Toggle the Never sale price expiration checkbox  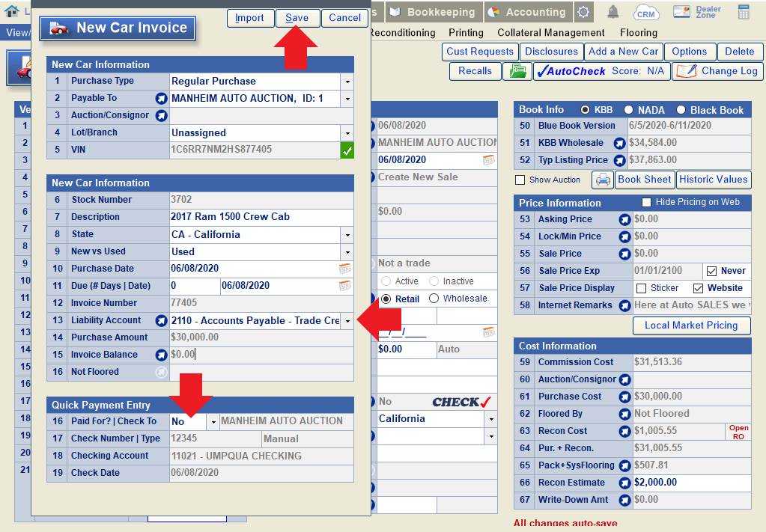(x=712, y=271)
